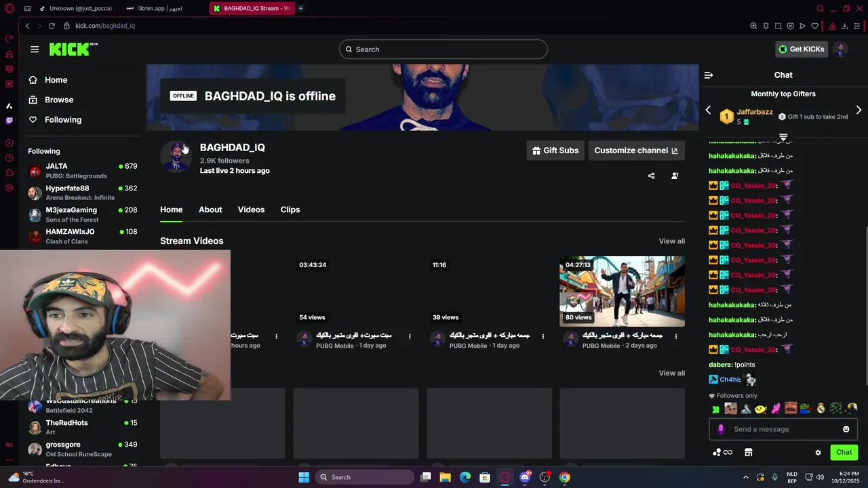The height and width of the screenshot is (488, 868).
Task: Open the profile avatar in Kick header
Action: click(x=840, y=49)
